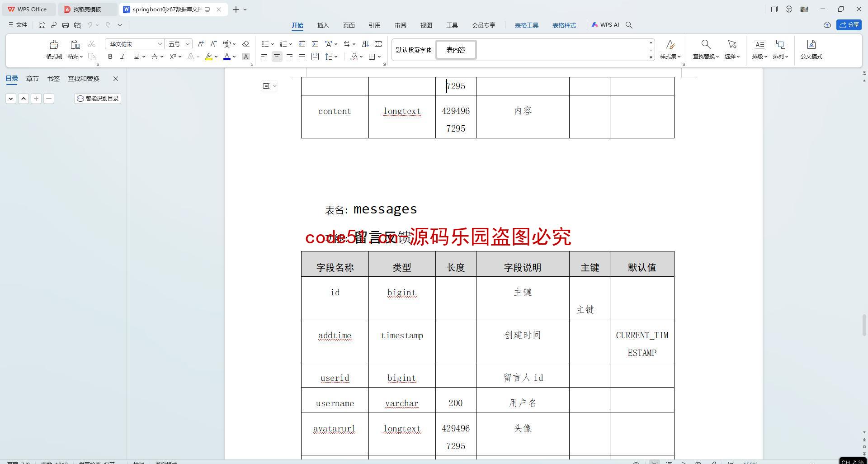
Task: Open the References (引用) ribbon tab
Action: pyautogui.click(x=374, y=25)
